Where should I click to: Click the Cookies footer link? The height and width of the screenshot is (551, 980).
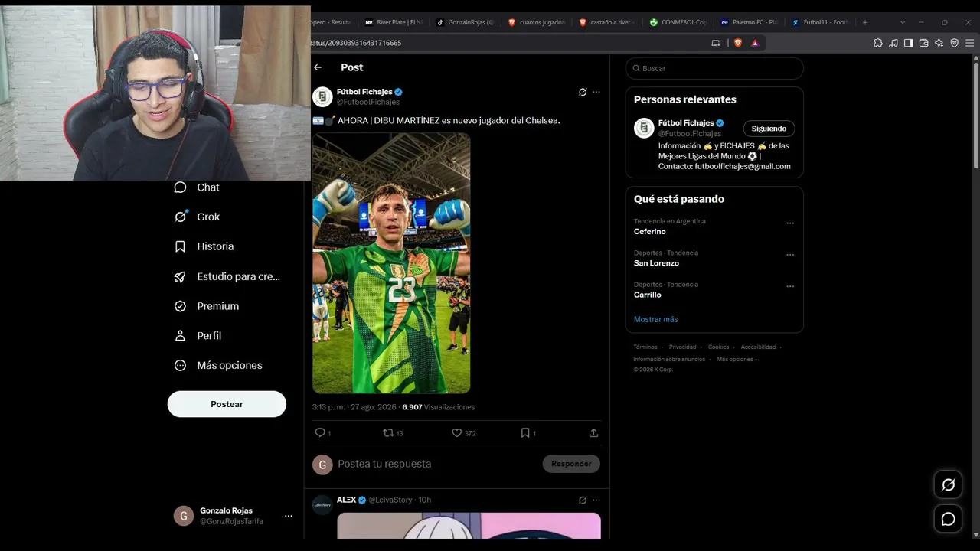(x=718, y=347)
